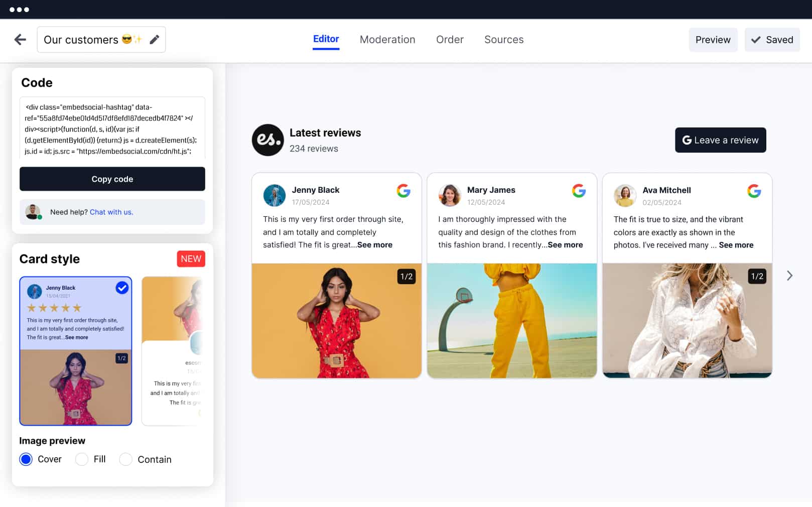Viewport: 812px width, 507px height.
Task: Expand Jenny Black's review with See more
Action: click(x=374, y=245)
